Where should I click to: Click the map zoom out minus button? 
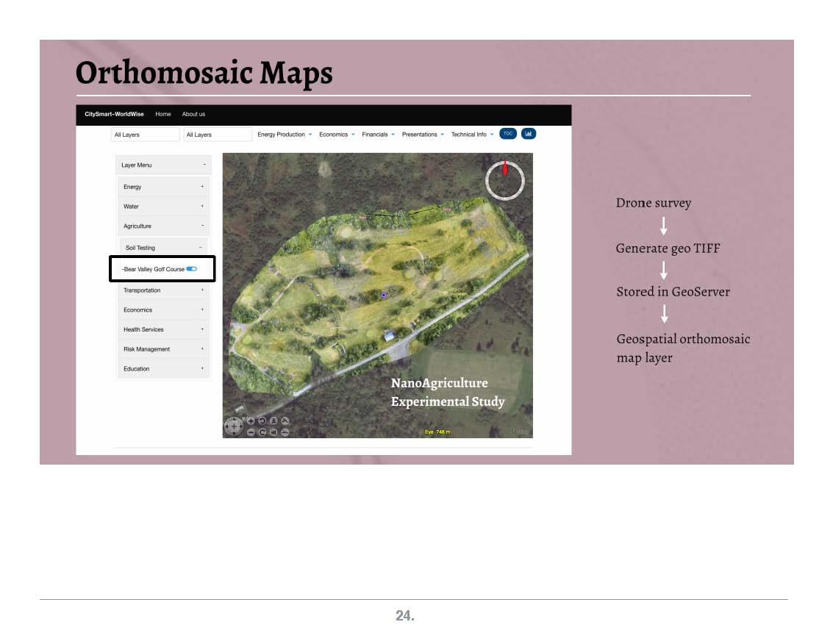point(251,432)
